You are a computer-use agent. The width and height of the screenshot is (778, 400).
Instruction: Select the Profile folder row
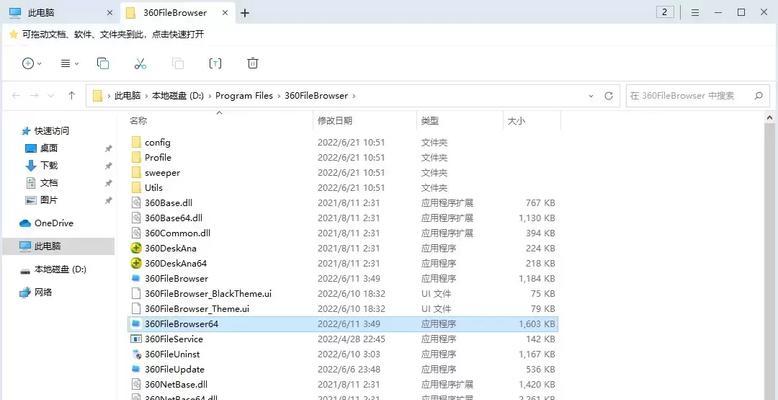point(343,158)
